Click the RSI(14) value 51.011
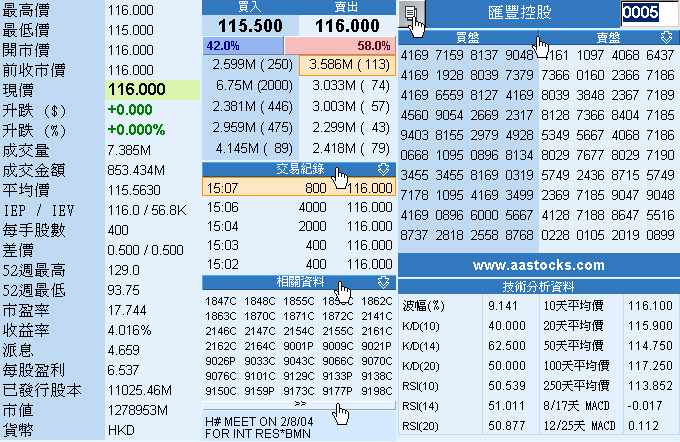 (x=507, y=406)
